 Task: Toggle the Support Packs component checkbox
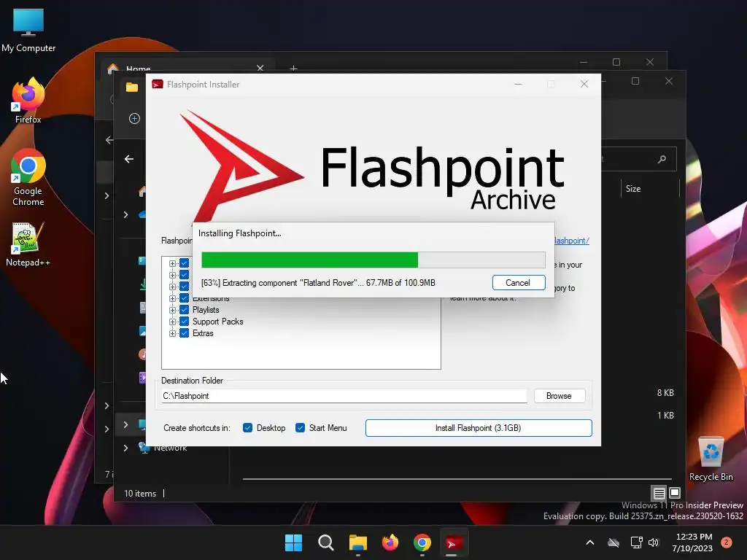[x=185, y=322]
